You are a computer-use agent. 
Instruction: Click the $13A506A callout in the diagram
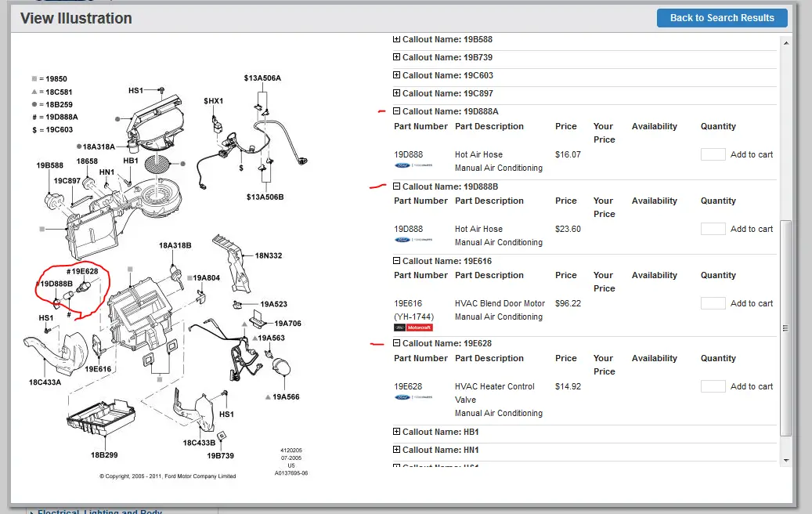click(262, 78)
